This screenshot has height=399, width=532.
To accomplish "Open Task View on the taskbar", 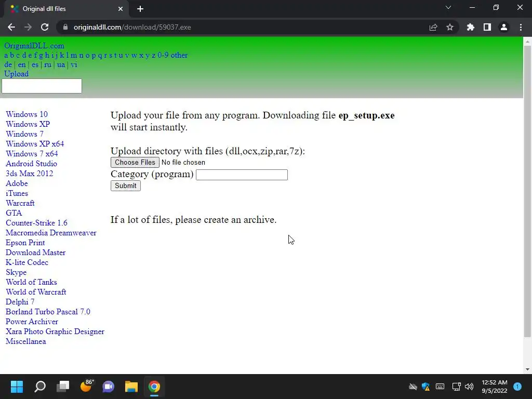I will click(63, 386).
